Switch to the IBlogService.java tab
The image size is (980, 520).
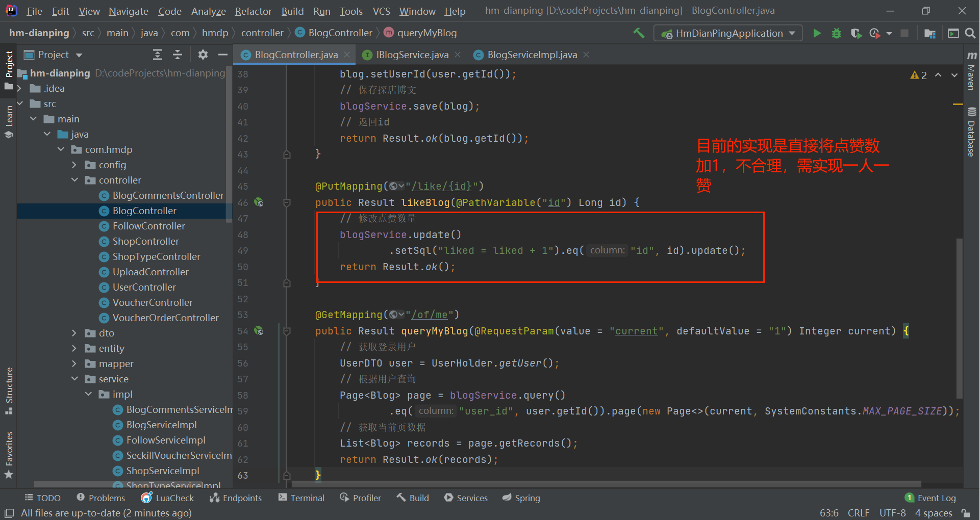point(412,55)
